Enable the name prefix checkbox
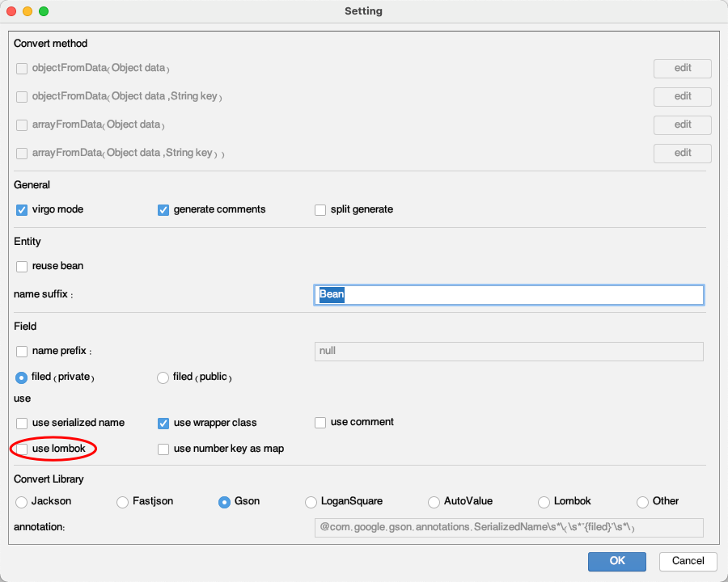Screen dimensions: 728x582 pos(22,352)
